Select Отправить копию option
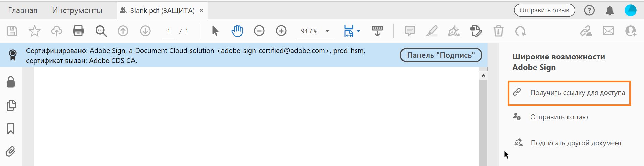The height and width of the screenshot is (166, 644). click(x=559, y=117)
